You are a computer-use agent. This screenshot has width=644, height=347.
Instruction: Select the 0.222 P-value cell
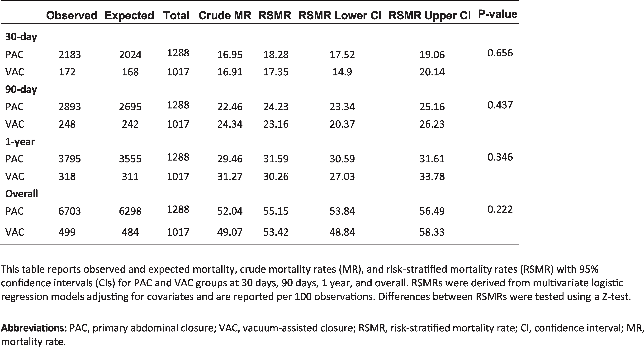coord(500,209)
